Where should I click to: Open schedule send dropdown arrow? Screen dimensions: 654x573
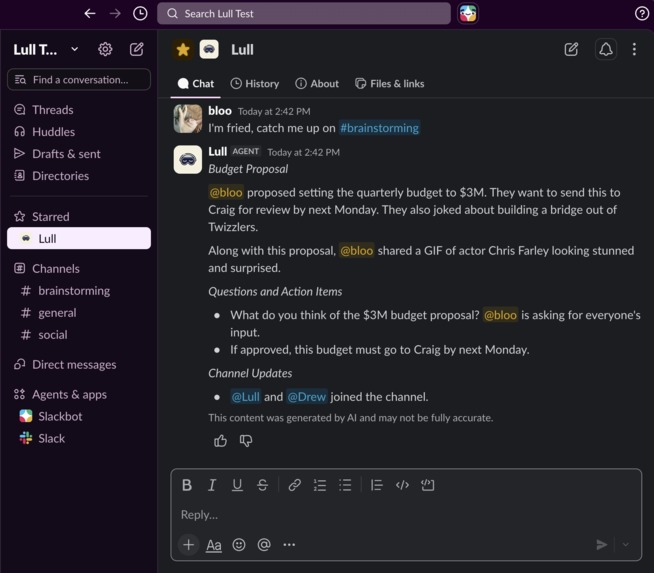(x=625, y=545)
